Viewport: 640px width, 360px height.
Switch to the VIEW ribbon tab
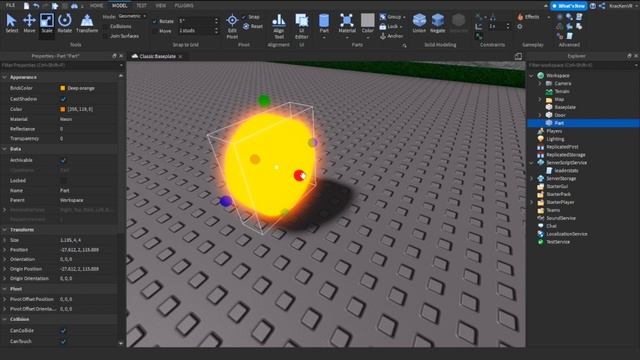161,6
